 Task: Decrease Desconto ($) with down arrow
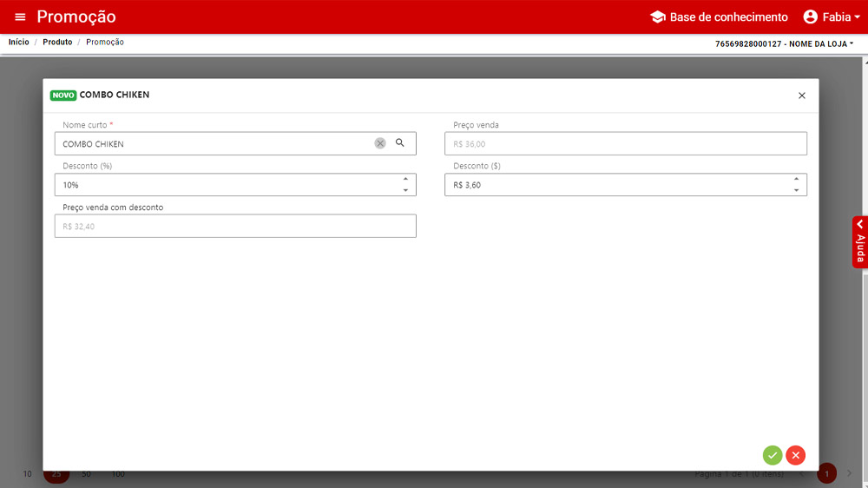pos(796,190)
